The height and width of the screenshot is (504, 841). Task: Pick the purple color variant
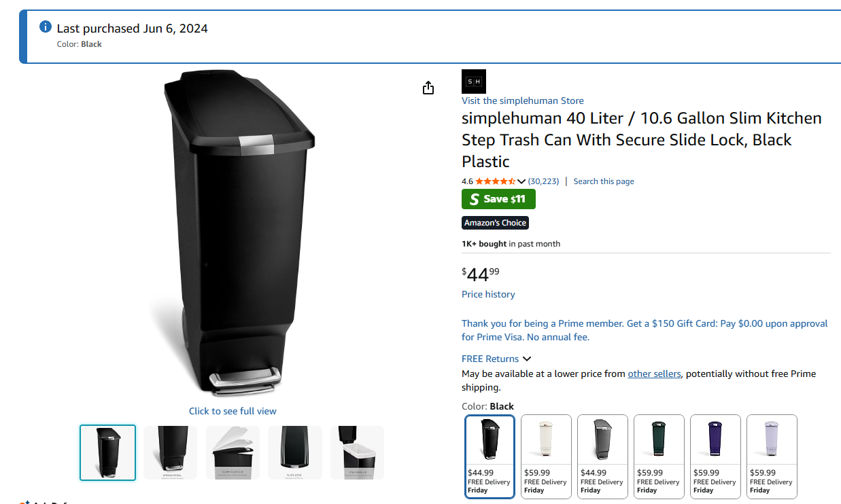point(715,456)
